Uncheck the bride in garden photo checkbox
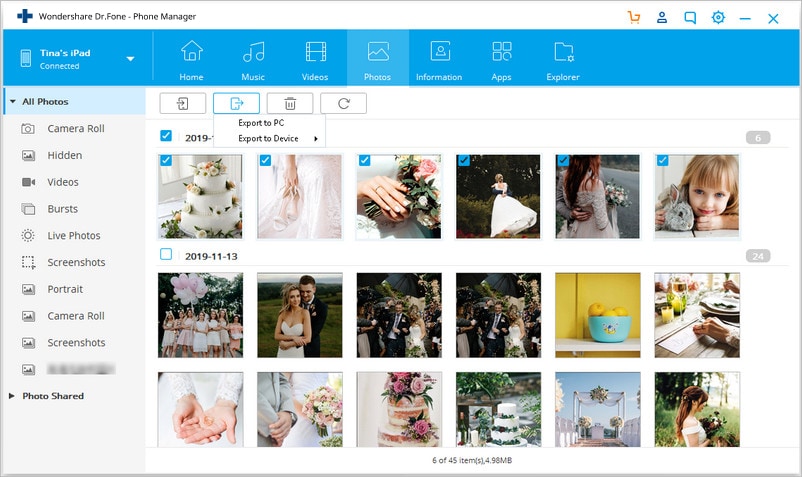802x477 pixels. pyautogui.click(x=463, y=161)
